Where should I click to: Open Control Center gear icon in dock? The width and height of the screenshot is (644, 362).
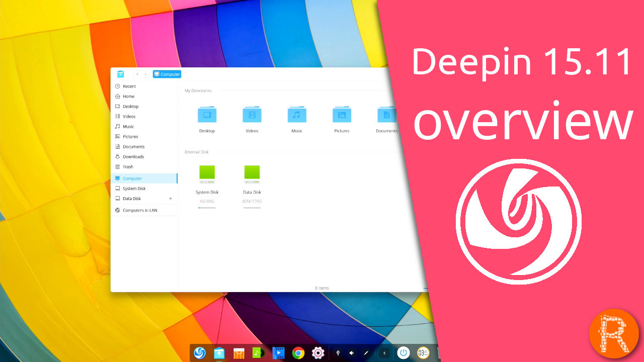coord(317,353)
